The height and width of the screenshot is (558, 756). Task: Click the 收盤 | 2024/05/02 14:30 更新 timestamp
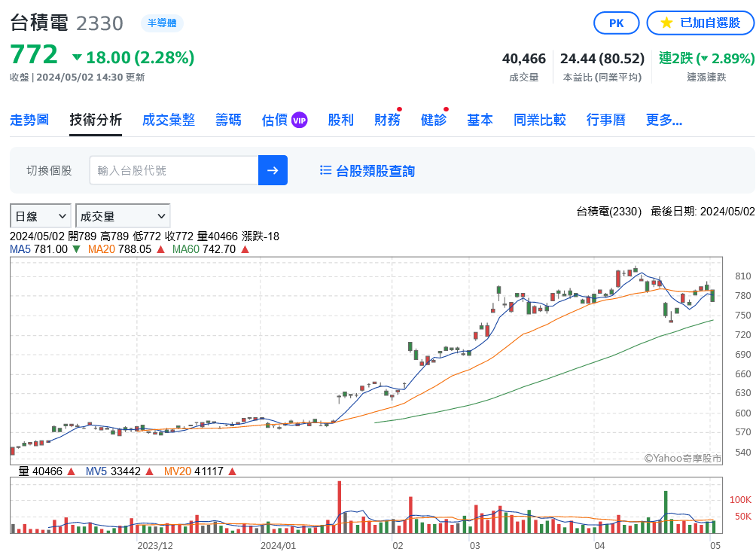(77, 77)
